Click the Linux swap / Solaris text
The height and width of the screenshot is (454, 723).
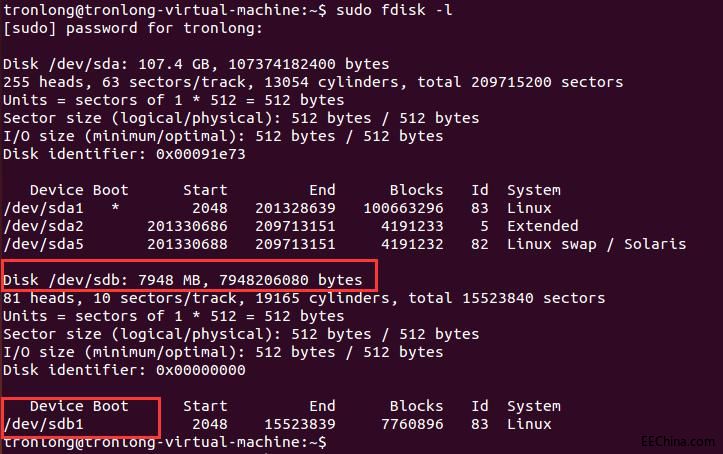click(597, 244)
